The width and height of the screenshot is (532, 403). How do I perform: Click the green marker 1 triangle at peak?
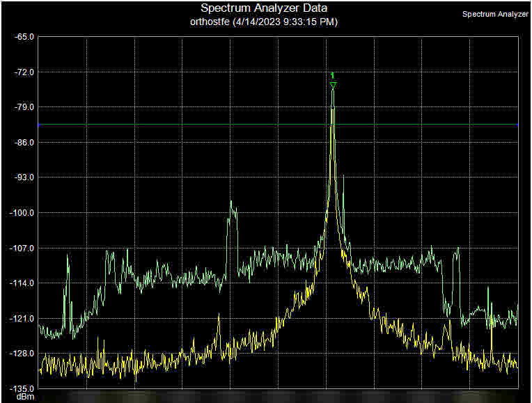333,86
